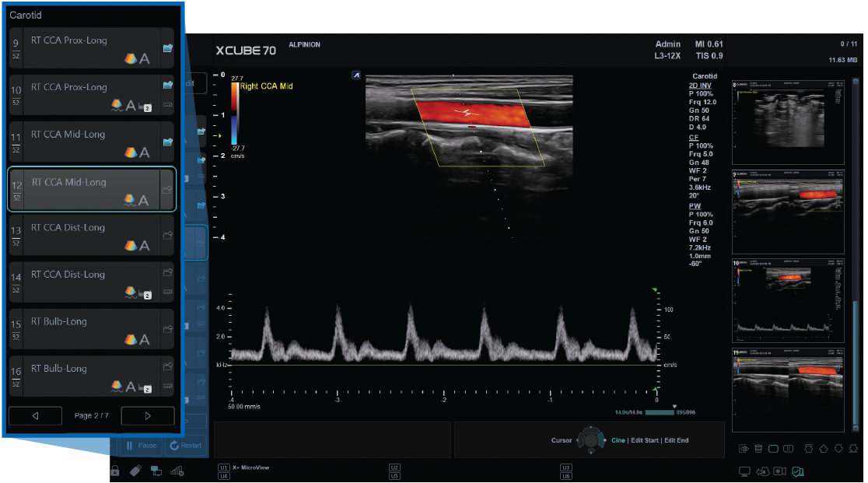
Task: Delete selected clipboard image with trash icon
Action: click(x=758, y=449)
